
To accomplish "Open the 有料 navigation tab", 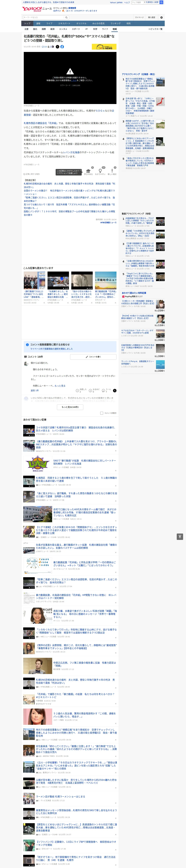I will click(129, 24).
